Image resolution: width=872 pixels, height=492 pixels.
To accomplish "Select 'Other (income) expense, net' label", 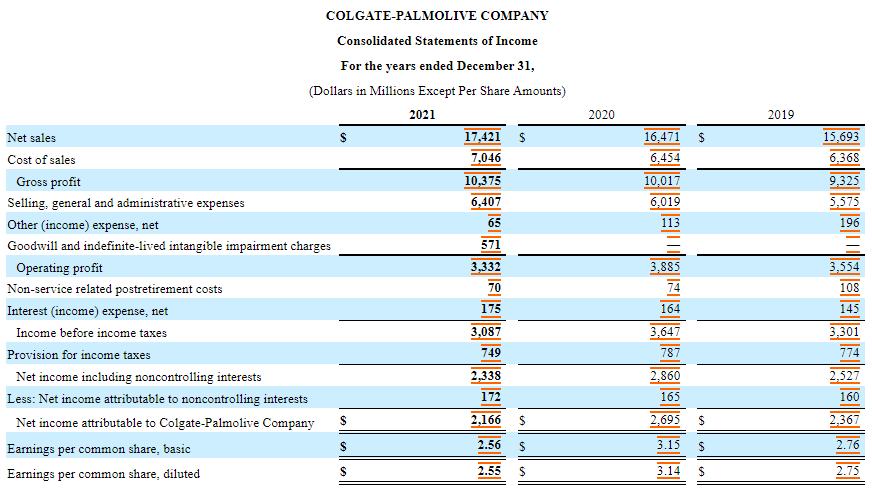I will point(82,225).
